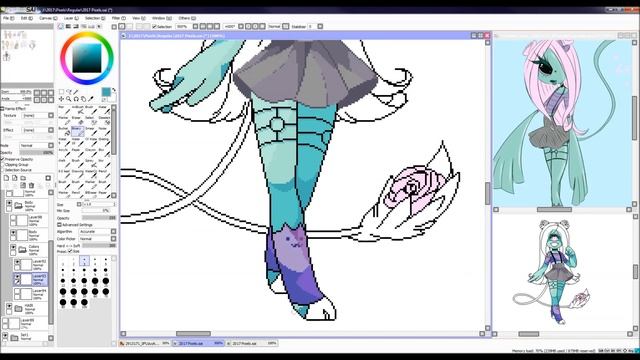Click the Undo toolbar button
The height and width of the screenshot is (360, 640).
pyautogui.click(x=122, y=27)
